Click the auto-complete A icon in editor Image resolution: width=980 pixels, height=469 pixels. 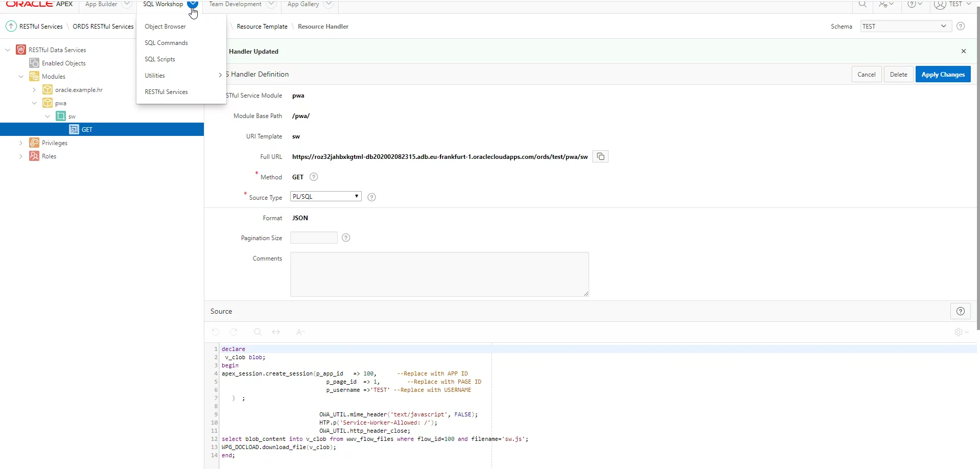(x=300, y=332)
